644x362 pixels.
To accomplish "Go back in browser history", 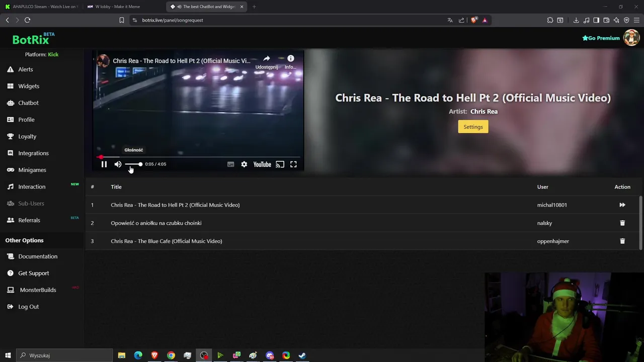I will coord(7,20).
